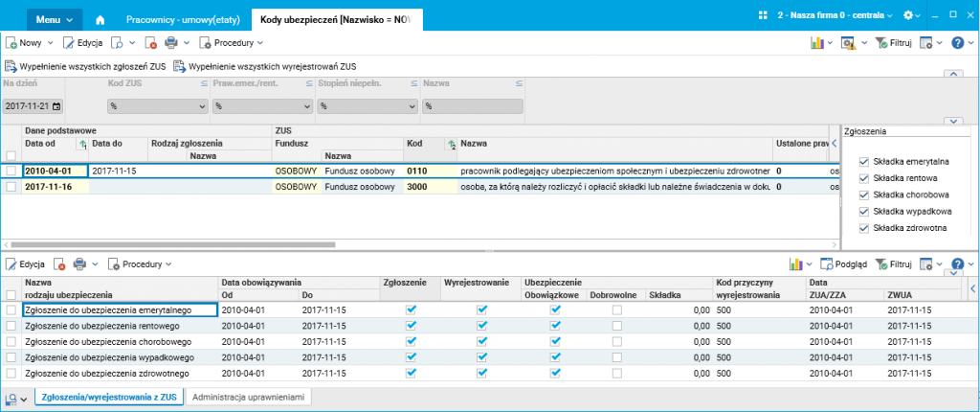Click the home icon in the title bar
This screenshot has height=412, width=980.
coord(100,19)
